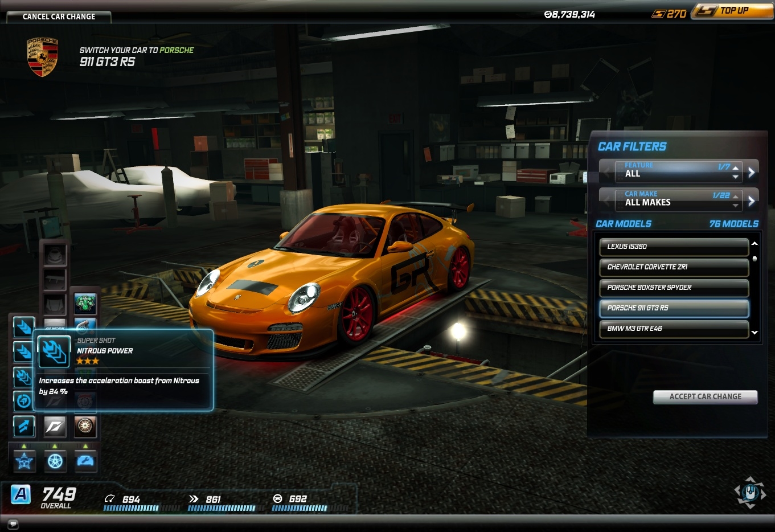Viewport: 775px width, 532px height.
Task: Select CHEVROLET CORVETTE ZR1 model
Action: tap(674, 267)
